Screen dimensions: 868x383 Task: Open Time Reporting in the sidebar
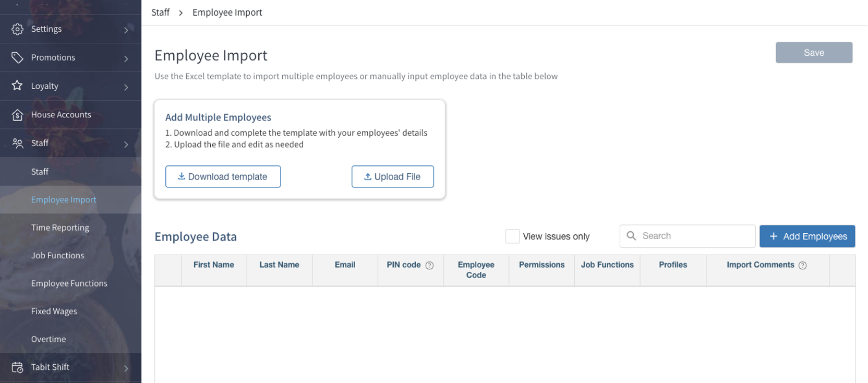point(60,228)
